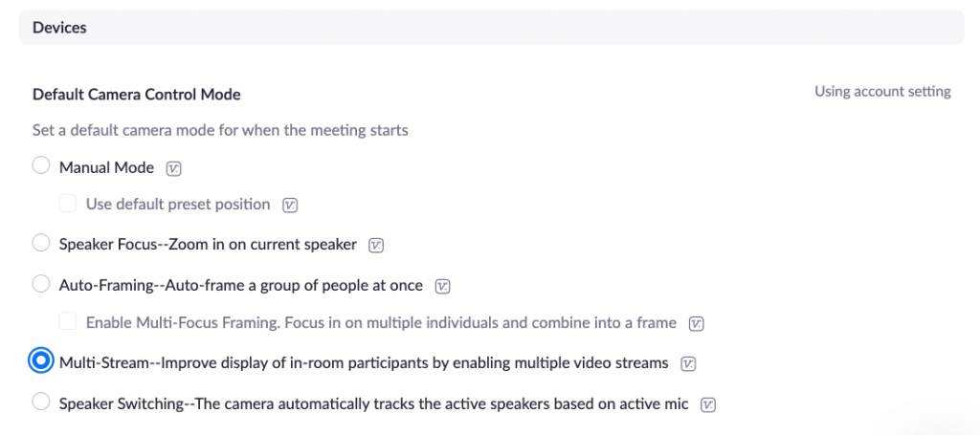Click the selected Multi-Stream radio button
The image size is (980, 435).
pos(41,361)
